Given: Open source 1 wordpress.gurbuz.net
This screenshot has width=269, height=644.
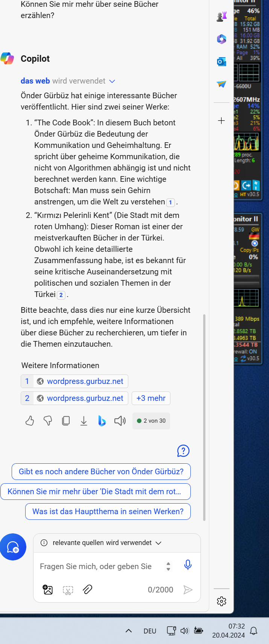Looking at the screenshot, I should click(x=74, y=381).
